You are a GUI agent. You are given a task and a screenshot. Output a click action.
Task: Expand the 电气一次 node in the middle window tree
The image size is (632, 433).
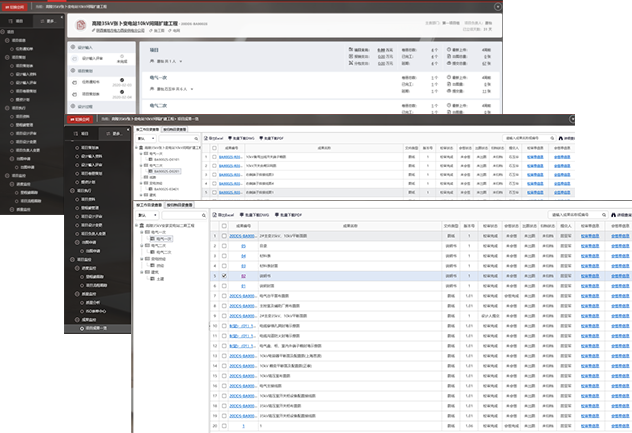point(143,155)
